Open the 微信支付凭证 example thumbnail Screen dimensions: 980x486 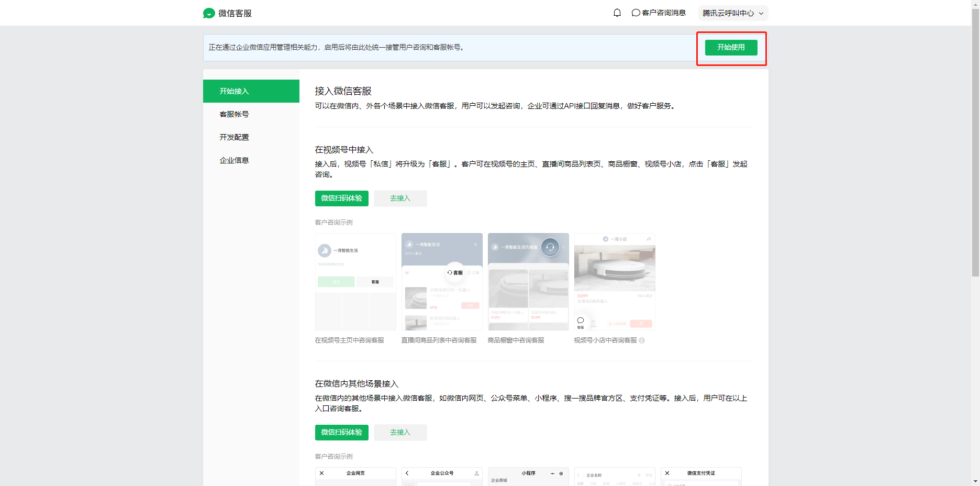click(701, 477)
